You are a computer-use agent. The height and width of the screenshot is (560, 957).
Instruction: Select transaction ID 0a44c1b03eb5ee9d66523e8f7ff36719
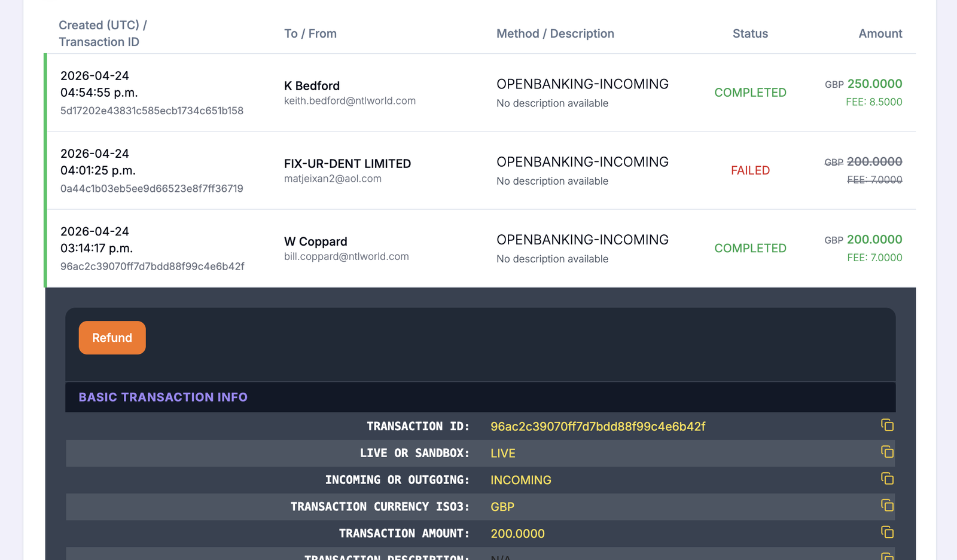click(x=152, y=188)
